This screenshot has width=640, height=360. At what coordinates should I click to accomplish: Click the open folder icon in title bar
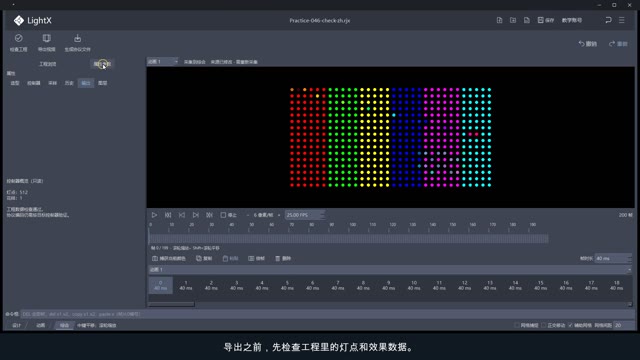click(513, 20)
